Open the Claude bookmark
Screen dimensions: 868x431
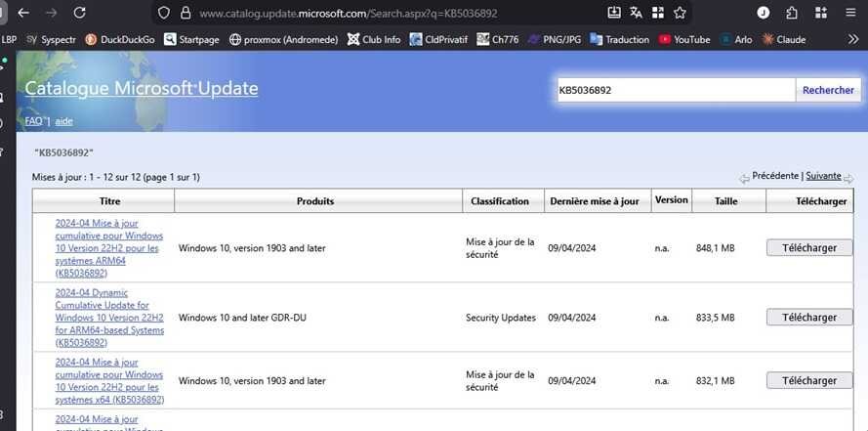(x=783, y=39)
